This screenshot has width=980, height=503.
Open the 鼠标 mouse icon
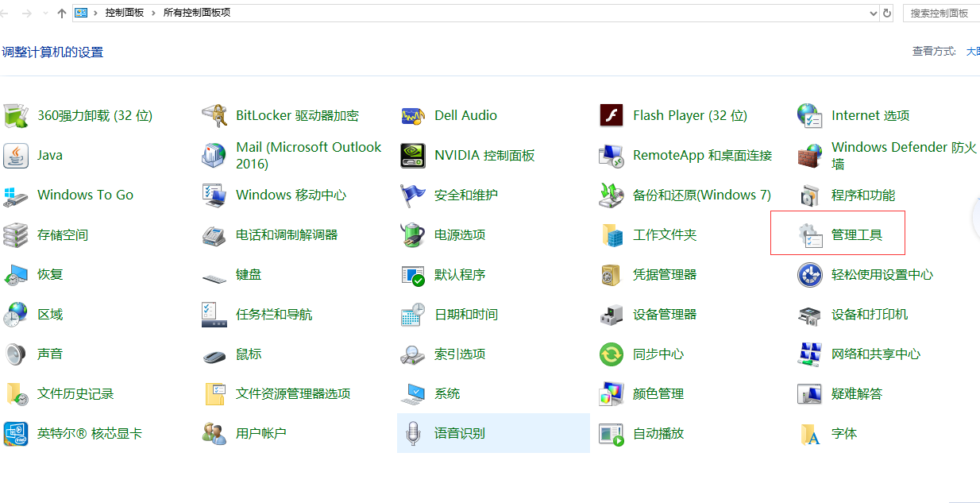click(214, 355)
